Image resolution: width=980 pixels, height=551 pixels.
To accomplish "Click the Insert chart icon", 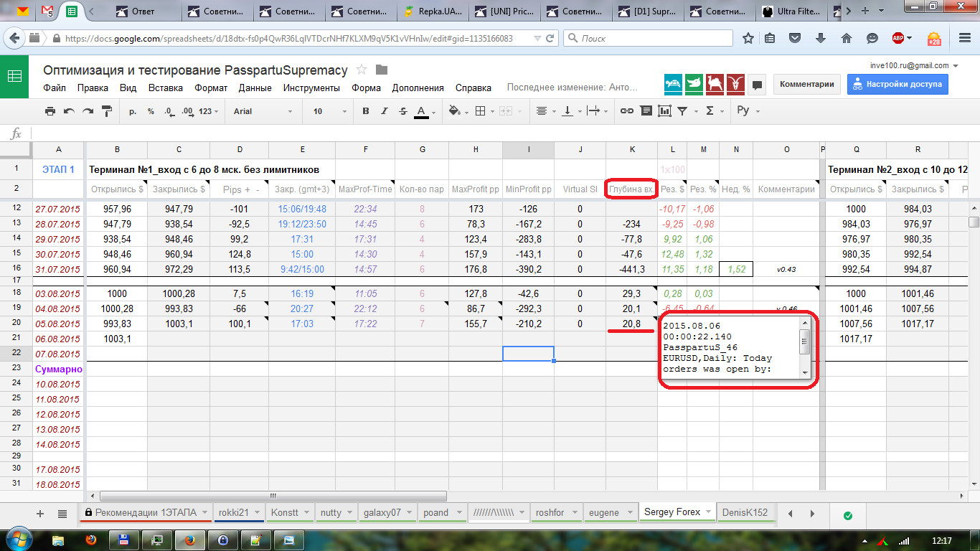I will 664,111.
